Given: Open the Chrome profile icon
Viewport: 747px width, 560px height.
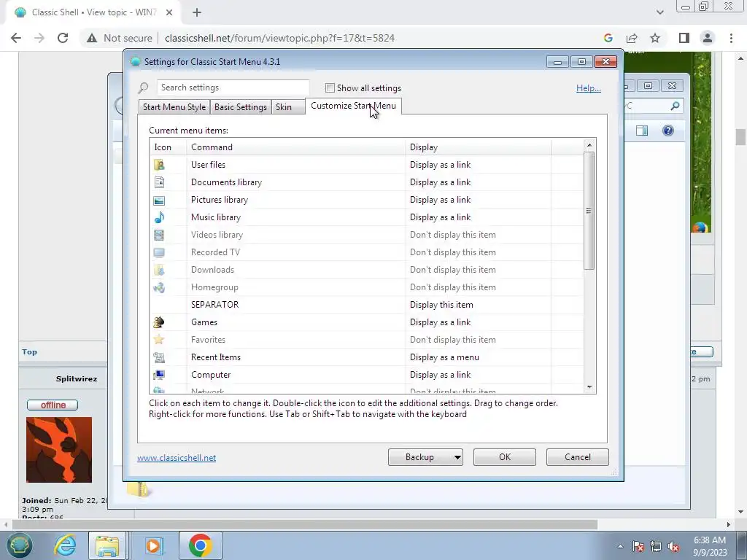Looking at the screenshot, I should pyautogui.click(x=708, y=38).
